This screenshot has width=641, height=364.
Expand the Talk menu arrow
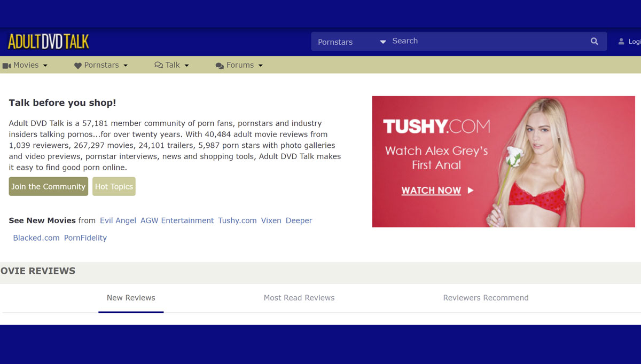187,66
